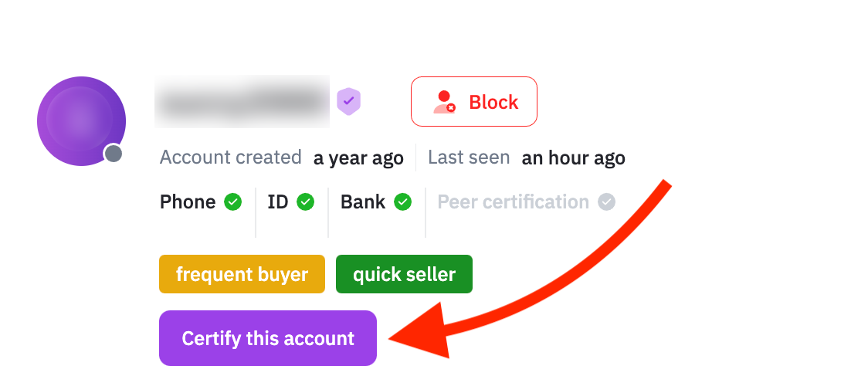
Task: Click the blurred username
Action: (x=242, y=101)
